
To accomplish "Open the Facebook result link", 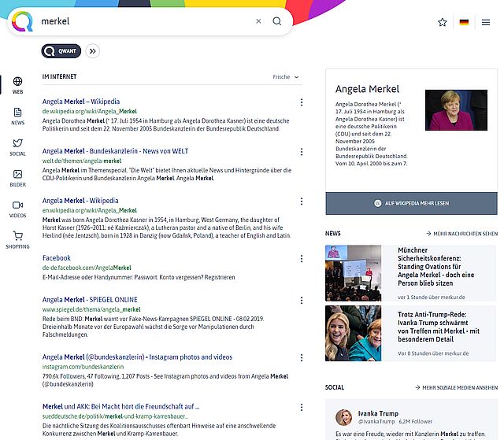I will tap(56, 258).
